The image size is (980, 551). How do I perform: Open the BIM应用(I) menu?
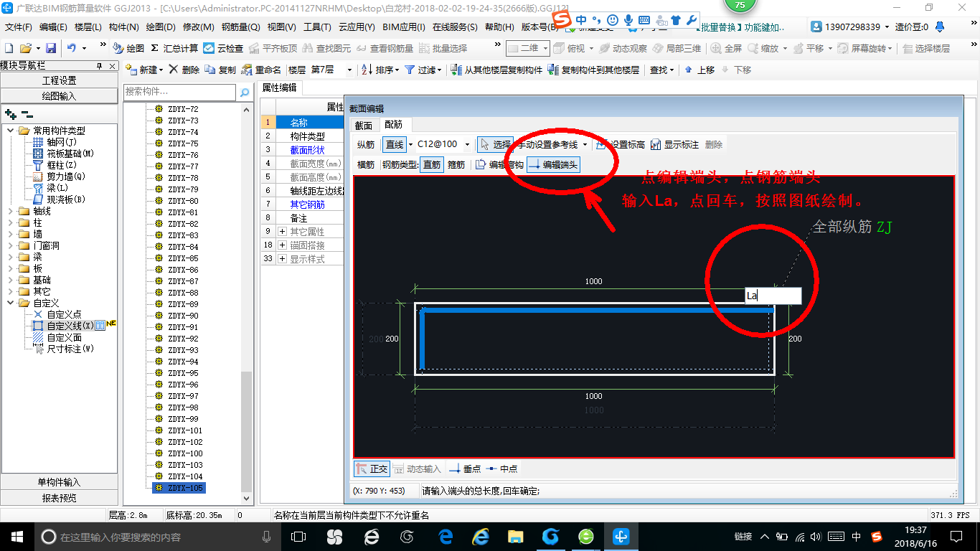coord(404,27)
